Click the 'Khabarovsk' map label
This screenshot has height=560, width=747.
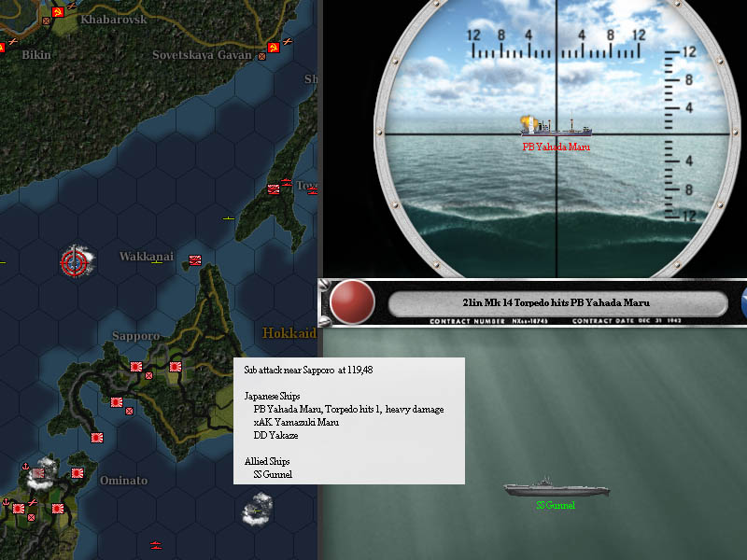[114, 20]
